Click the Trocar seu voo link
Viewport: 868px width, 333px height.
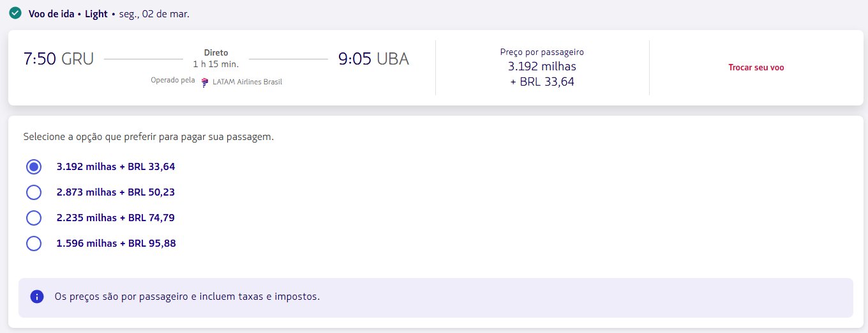pos(756,67)
